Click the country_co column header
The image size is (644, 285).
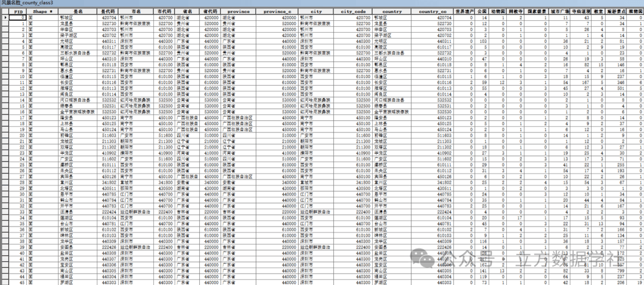432,11
